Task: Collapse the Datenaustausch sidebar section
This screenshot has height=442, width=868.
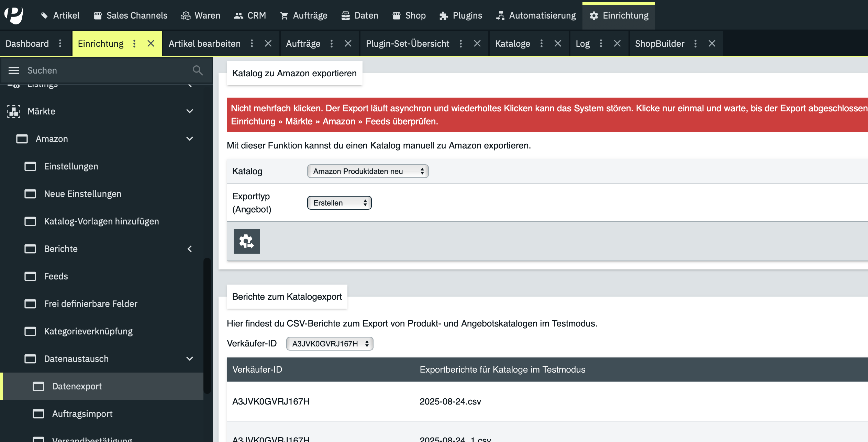Action: tap(189, 359)
